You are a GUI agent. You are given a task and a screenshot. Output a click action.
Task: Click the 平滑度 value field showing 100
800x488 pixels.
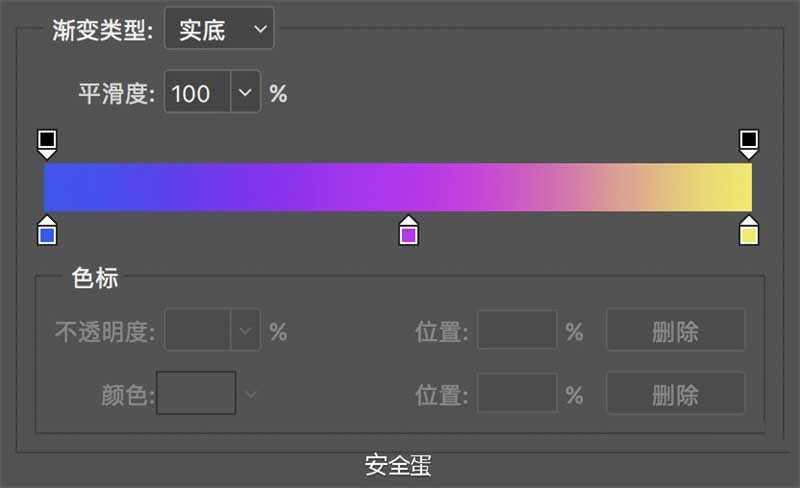coord(198,93)
